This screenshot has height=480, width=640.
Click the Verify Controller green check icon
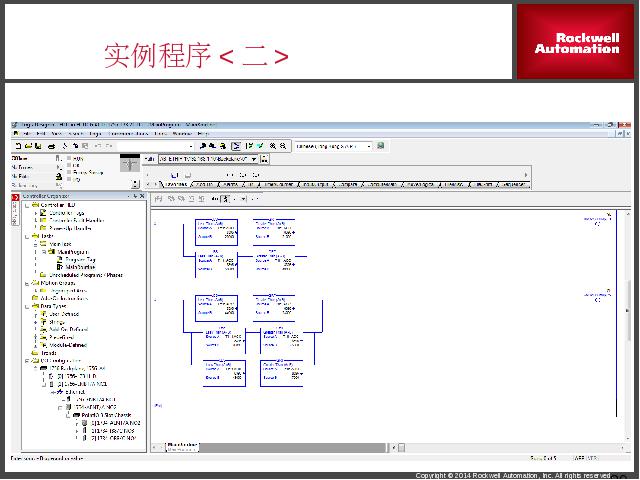(260, 146)
